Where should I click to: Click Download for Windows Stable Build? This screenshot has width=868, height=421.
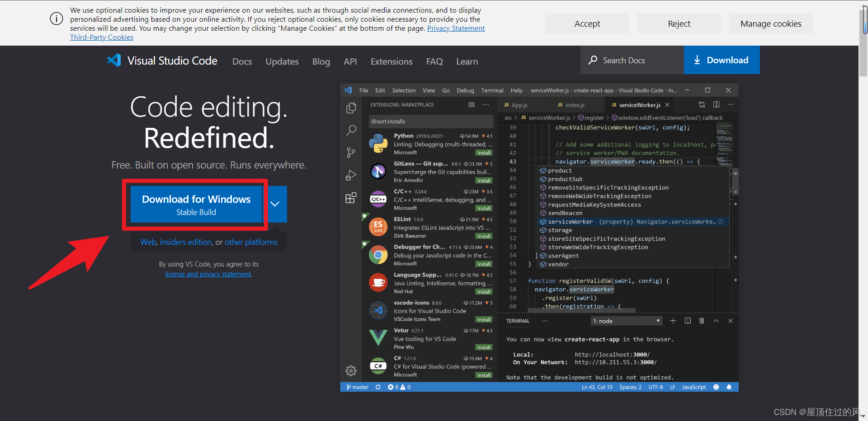tap(196, 205)
